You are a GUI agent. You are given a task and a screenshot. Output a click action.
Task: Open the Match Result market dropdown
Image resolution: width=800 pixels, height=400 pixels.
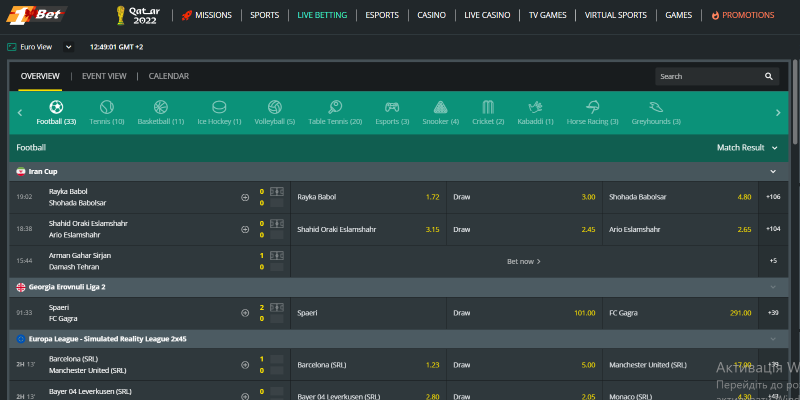click(747, 147)
